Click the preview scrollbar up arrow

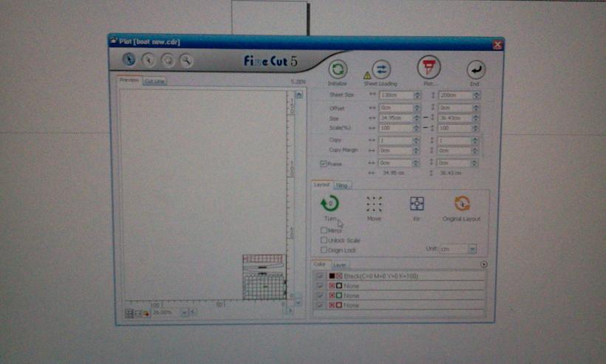coord(299,95)
